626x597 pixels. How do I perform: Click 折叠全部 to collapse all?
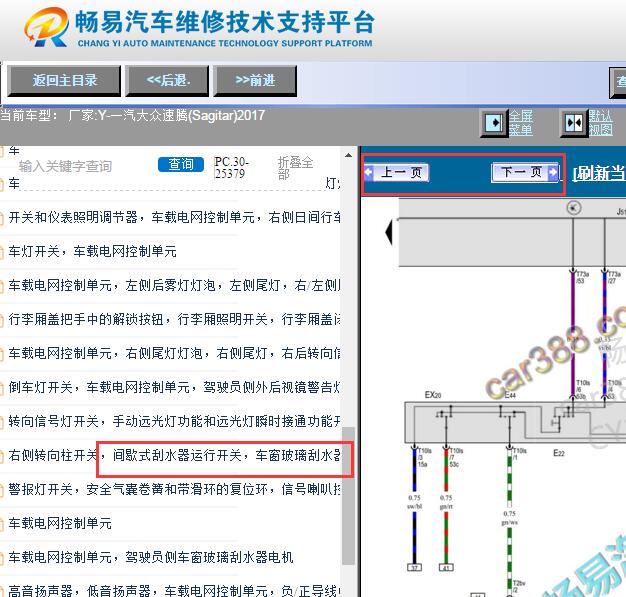pos(295,168)
